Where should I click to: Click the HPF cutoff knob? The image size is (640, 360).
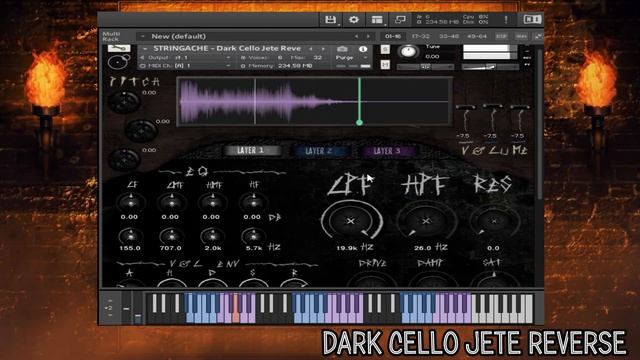(x=426, y=221)
